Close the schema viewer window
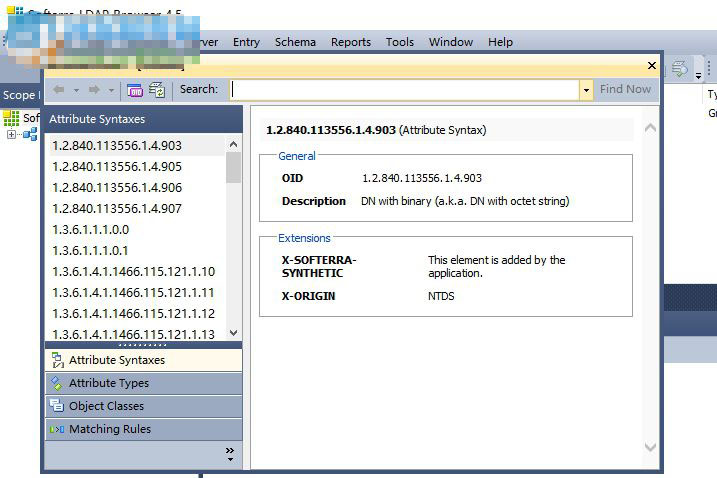 point(652,66)
